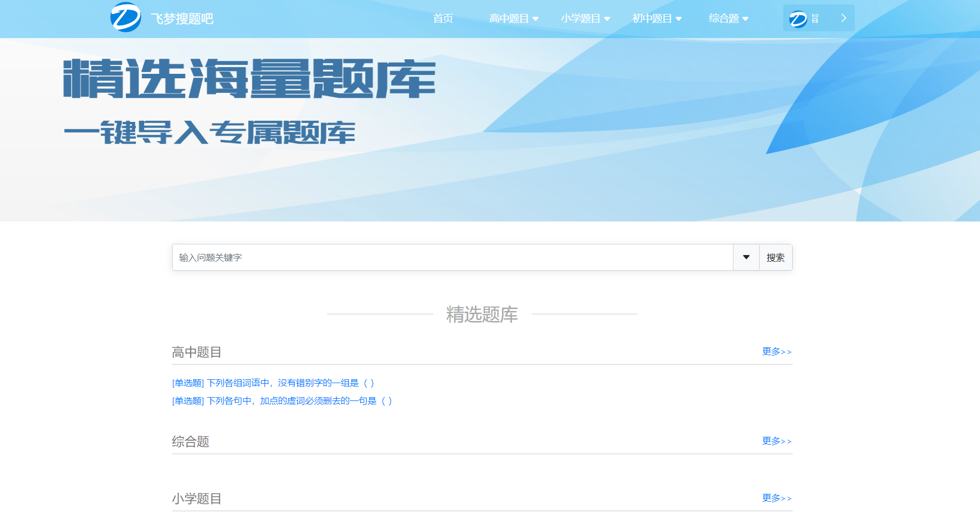The height and width of the screenshot is (514, 980).
Task: Open 更多>> link for 小学题目 section
Action: 777,498
